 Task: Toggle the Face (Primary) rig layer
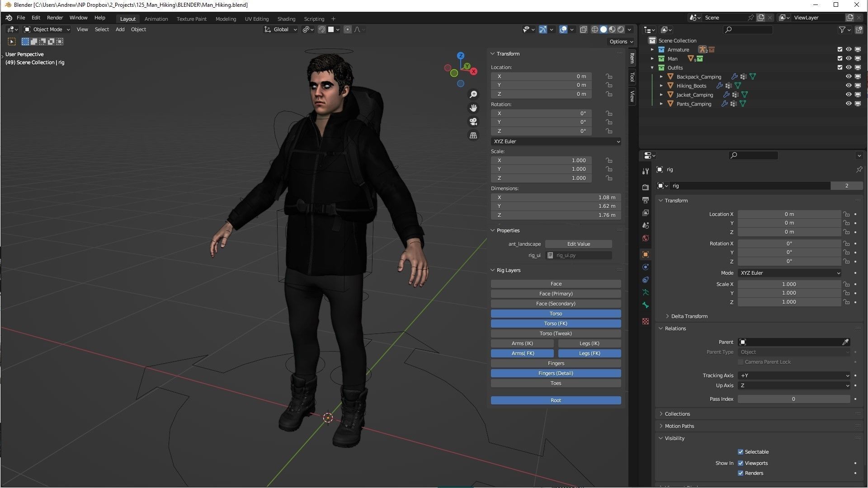[556, 294]
